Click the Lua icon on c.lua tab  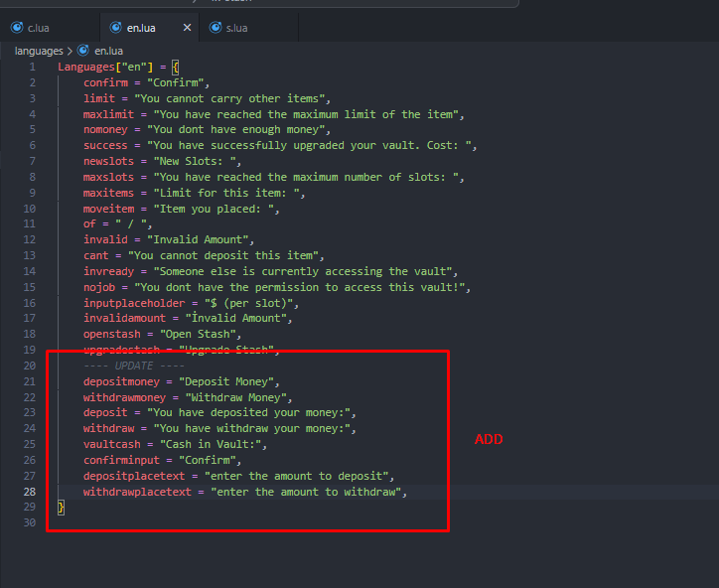(17, 28)
